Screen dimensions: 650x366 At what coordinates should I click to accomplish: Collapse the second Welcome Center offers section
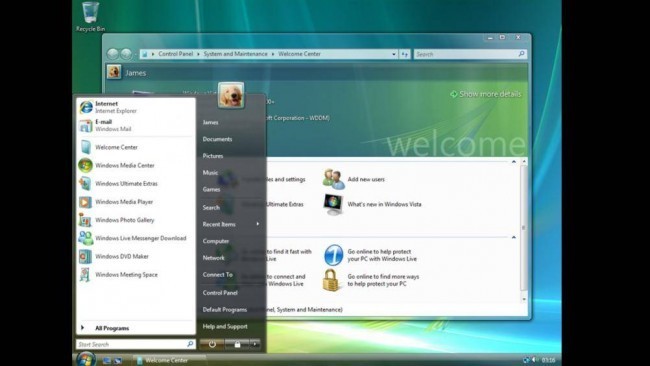pos(514,237)
